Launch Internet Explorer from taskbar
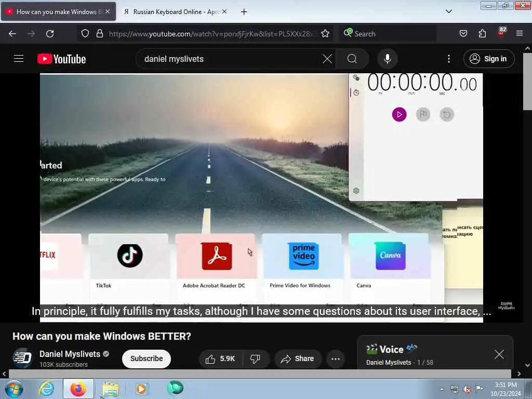 [x=46, y=389]
